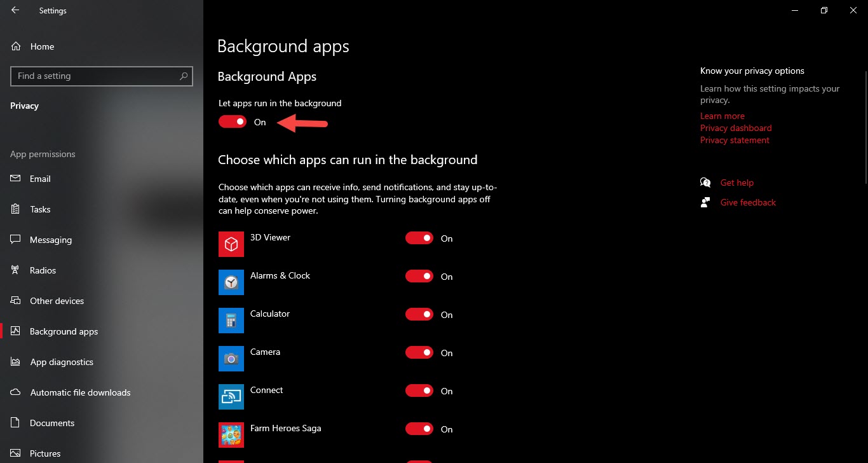Click the Learn more link
Screen dimensions: 868x463
point(722,116)
